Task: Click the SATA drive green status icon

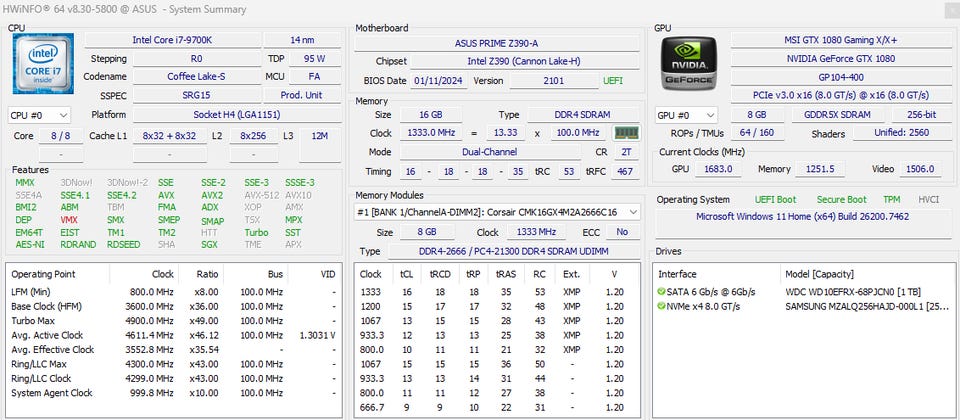Action: tap(661, 291)
